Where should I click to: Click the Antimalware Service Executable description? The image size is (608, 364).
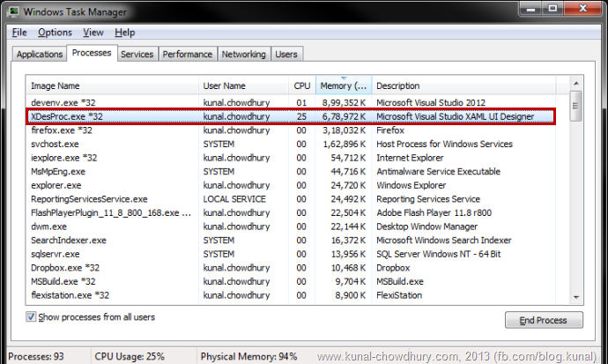point(438,172)
